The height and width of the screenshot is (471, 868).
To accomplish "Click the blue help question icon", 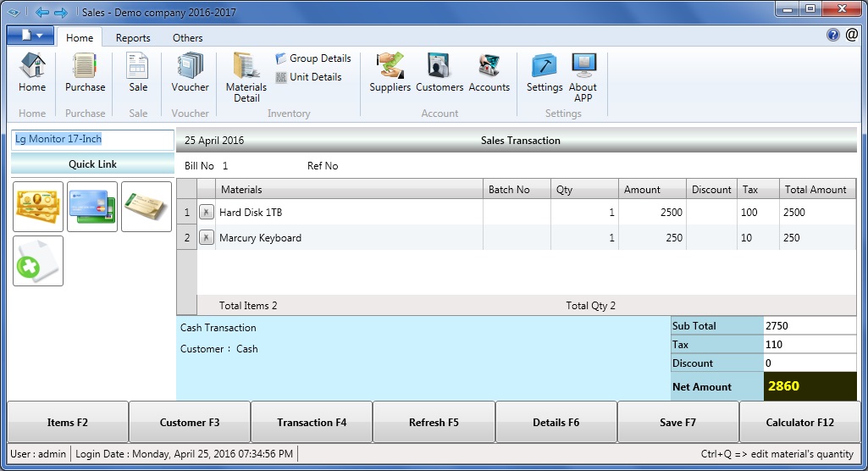I will [x=833, y=35].
